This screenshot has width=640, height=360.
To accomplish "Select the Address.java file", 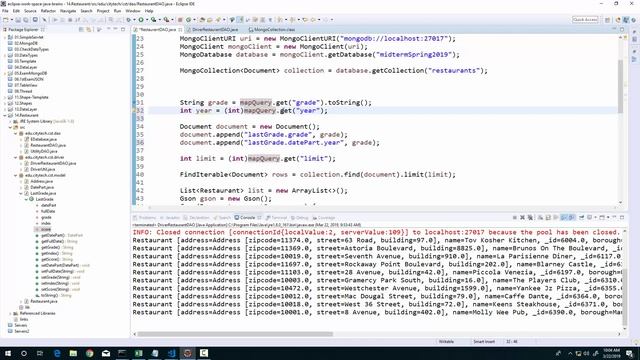I will tap(39, 181).
